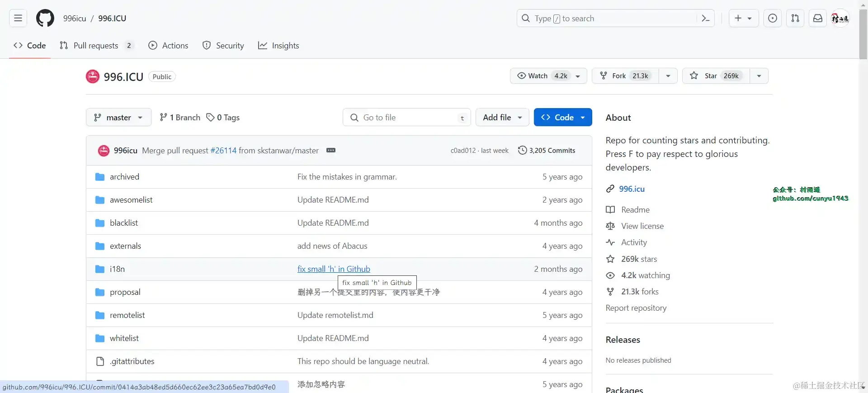Click the eye icon beside 4.2k watching
Image resolution: width=868 pixels, height=393 pixels.
tap(610, 275)
